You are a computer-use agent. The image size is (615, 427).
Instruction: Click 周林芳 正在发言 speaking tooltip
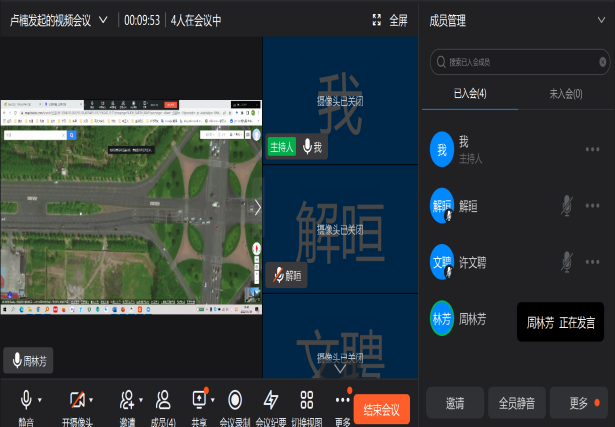[x=560, y=322]
